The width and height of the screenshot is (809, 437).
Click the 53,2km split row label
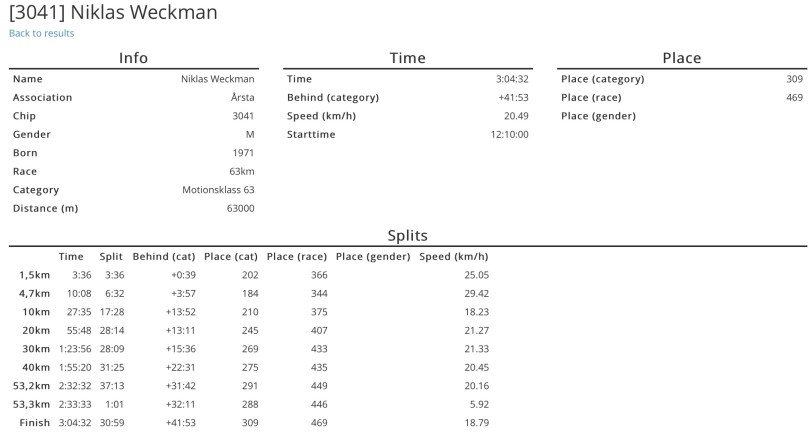[x=31, y=386]
